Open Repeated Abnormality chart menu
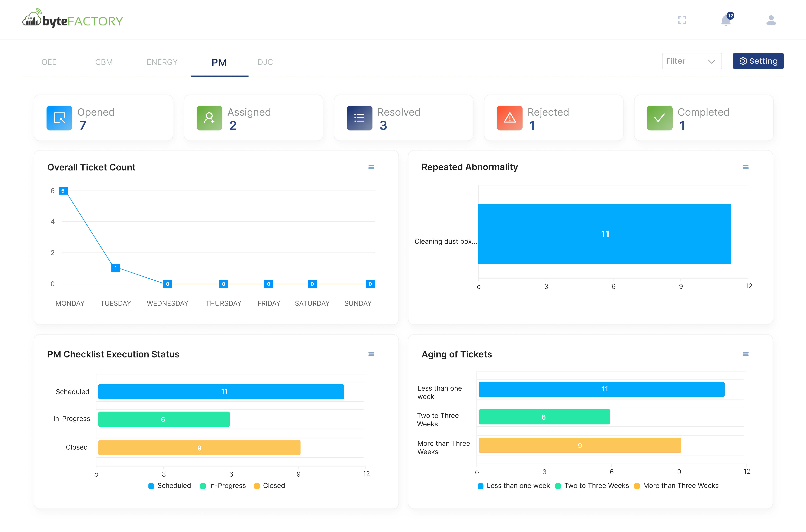The height and width of the screenshot is (532, 806). tap(745, 167)
